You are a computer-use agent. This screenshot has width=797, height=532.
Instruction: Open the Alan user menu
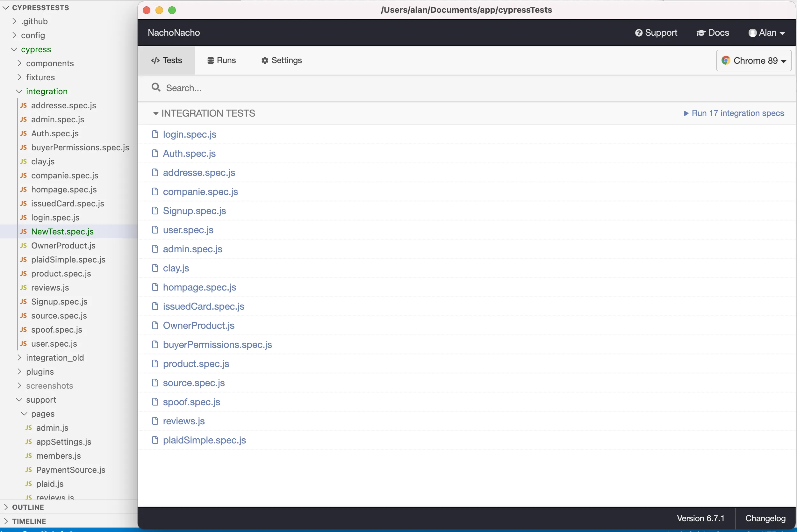coord(766,33)
